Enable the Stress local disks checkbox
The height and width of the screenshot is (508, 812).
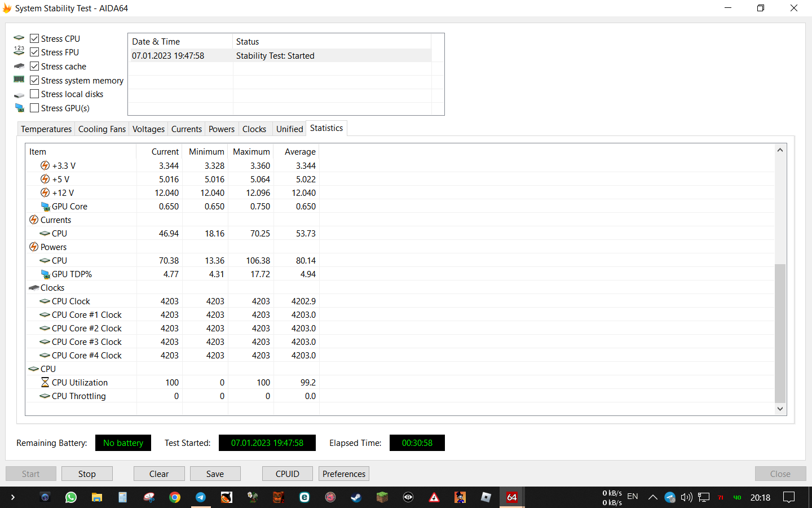(34, 94)
